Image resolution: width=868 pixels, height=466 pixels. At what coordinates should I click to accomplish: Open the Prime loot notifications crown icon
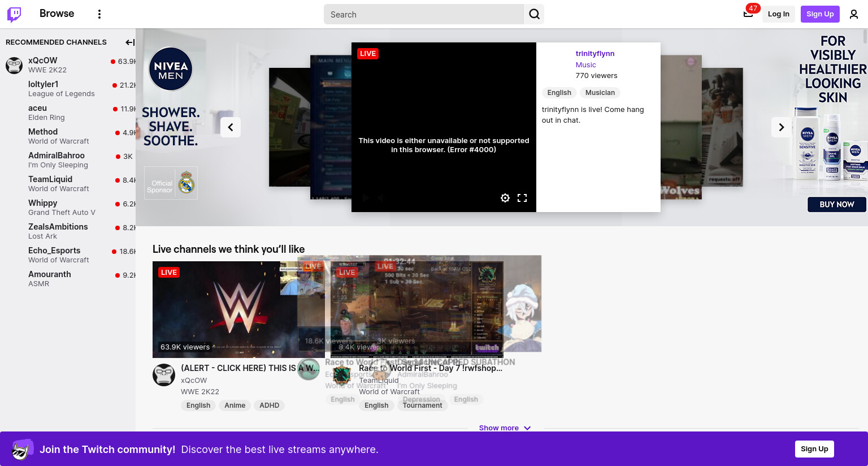point(748,14)
